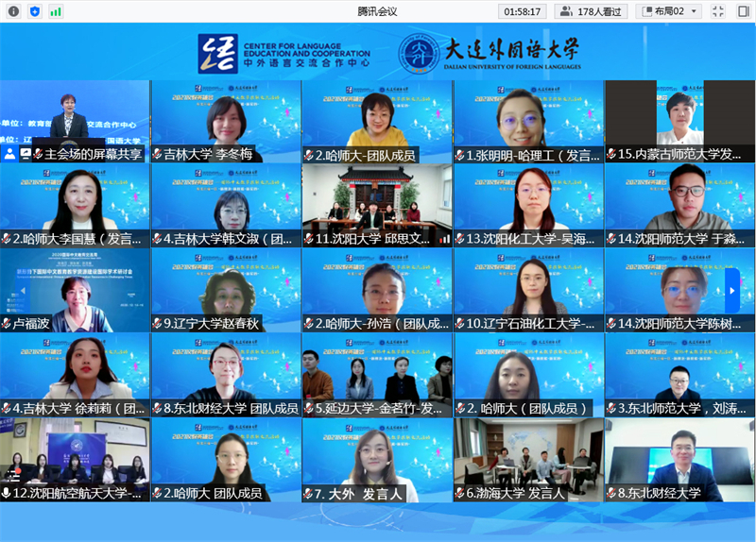Click the exit full-screen arrows icon
This screenshot has height=542, width=756.
click(x=717, y=11)
